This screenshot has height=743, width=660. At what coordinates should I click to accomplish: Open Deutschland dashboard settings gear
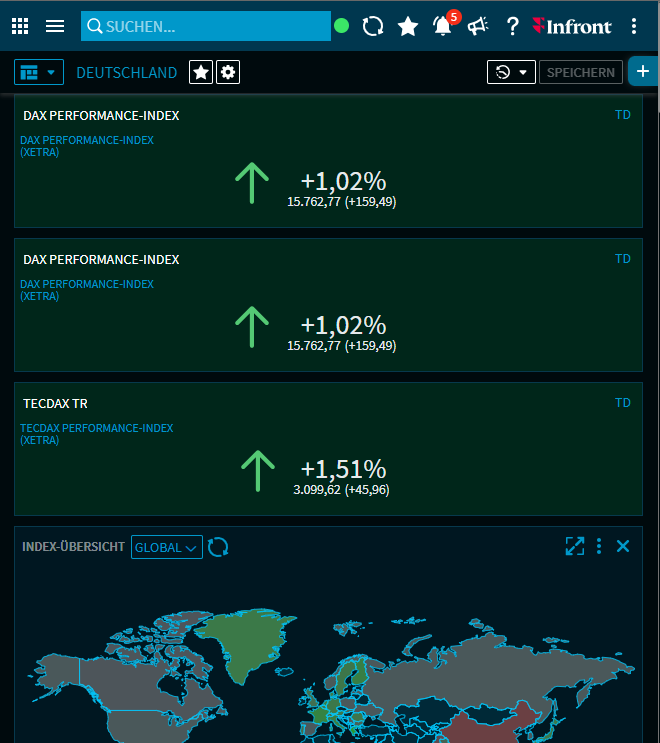pyautogui.click(x=228, y=72)
